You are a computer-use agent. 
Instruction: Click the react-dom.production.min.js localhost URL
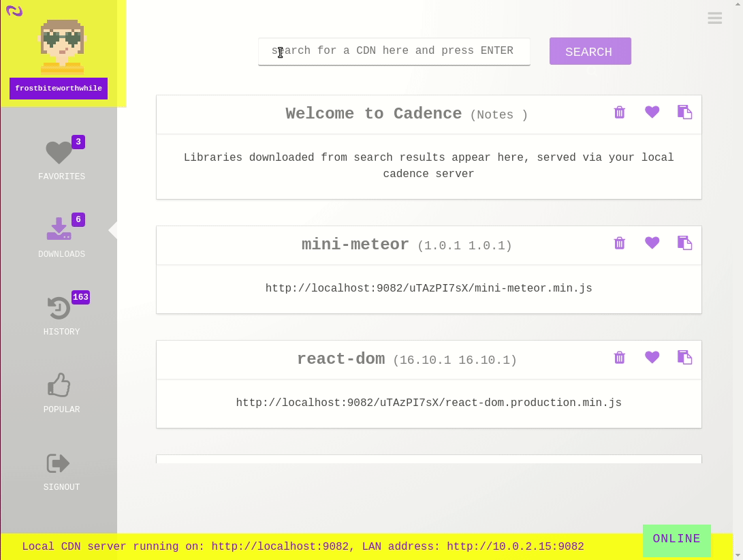(428, 403)
